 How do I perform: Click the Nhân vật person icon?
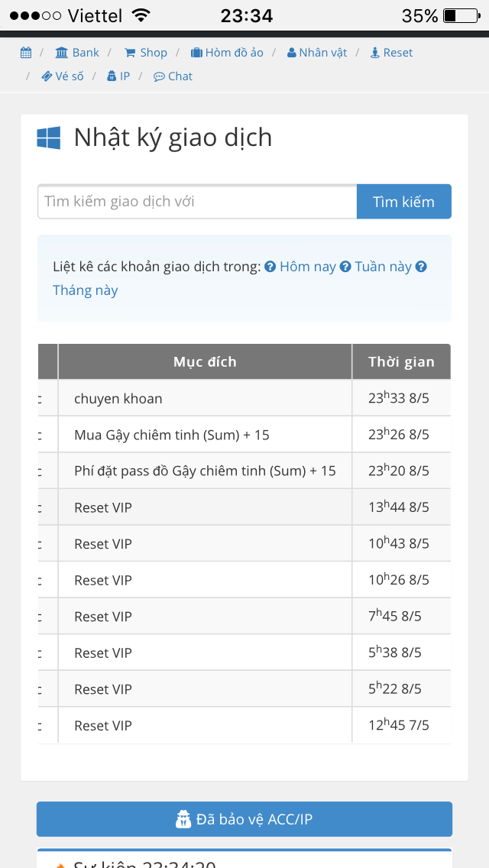click(x=292, y=53)
